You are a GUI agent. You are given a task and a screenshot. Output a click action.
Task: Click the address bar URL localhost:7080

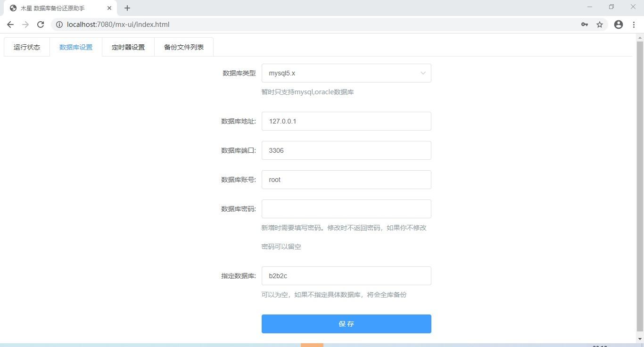[118, 25]
